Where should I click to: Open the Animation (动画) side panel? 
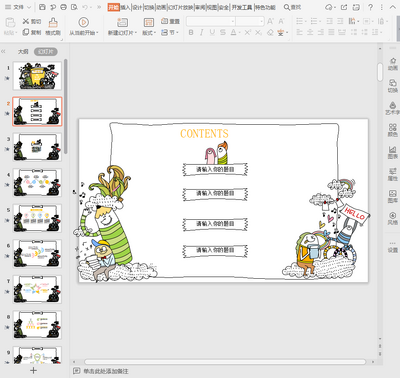393,64
